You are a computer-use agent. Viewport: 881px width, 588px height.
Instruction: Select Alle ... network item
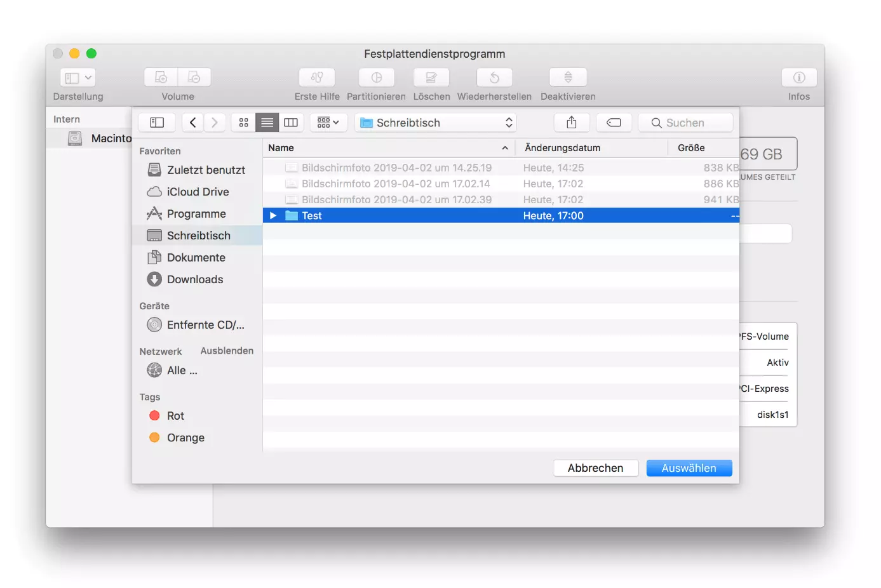click(x=198, y=370)
